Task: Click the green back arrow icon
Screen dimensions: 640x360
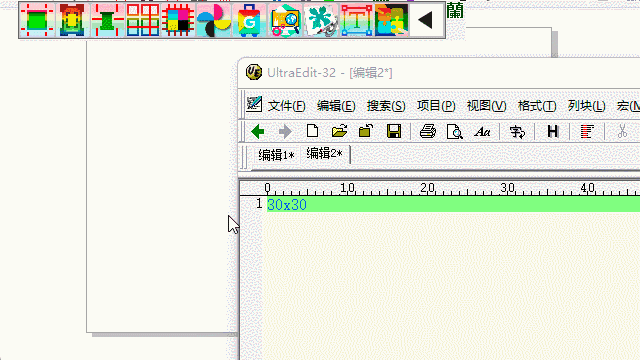Action: 258,131
